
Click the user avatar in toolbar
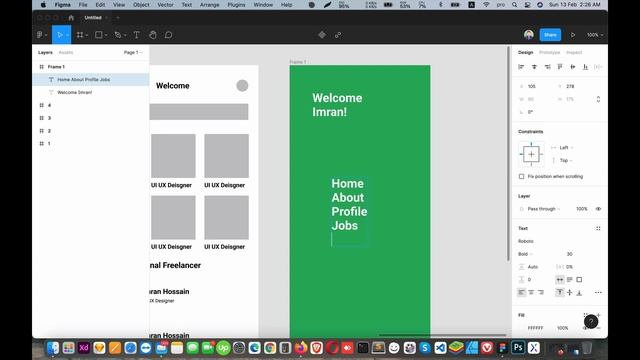click(529, 35)
